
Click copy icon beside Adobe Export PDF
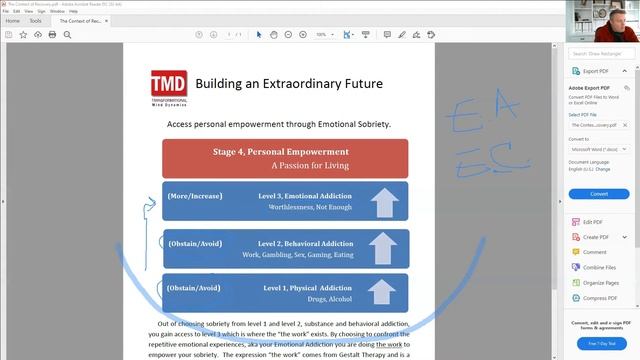point(627,88)
